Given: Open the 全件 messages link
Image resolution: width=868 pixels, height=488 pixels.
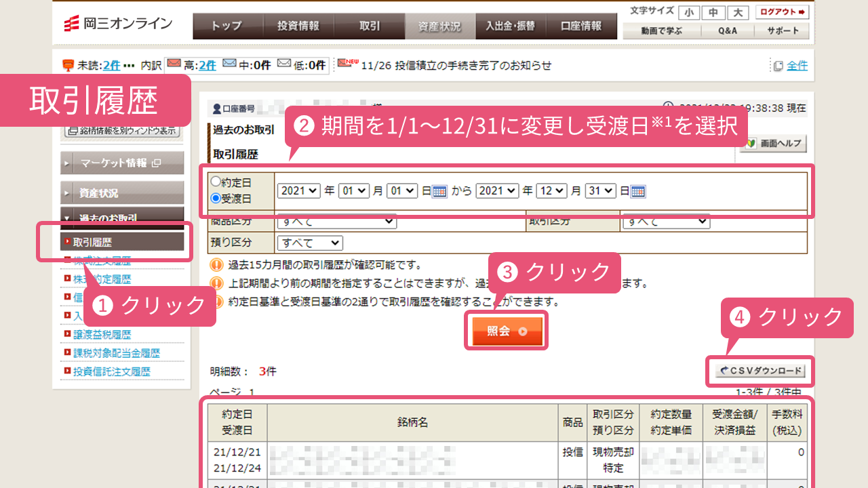Looking at the screenshot, I should 797,66.
